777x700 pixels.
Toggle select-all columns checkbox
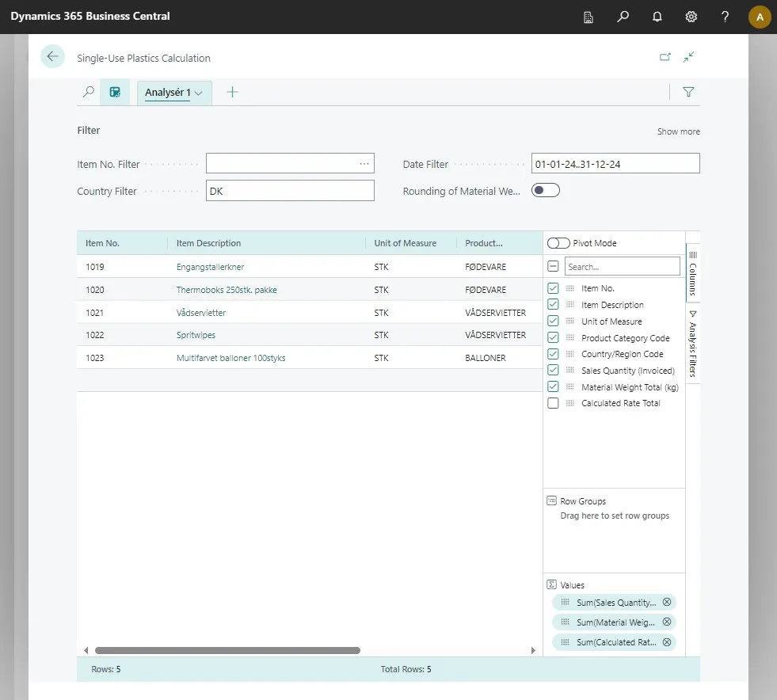[553, 267]
